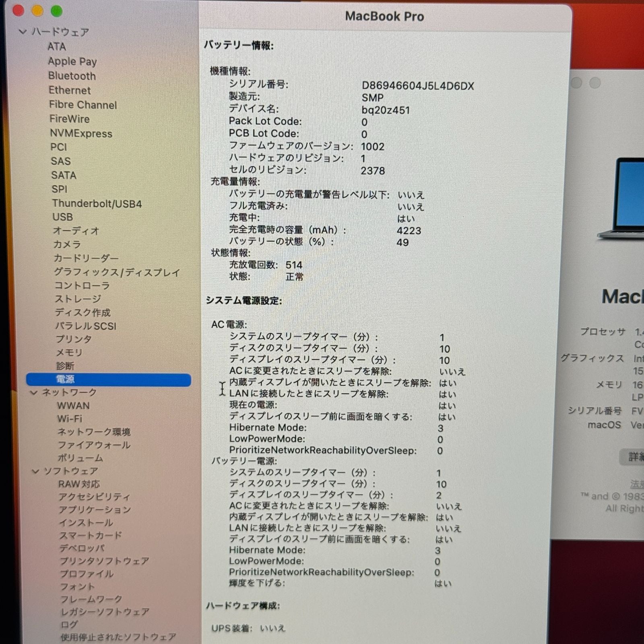This screenshot has height=644, width=644.
Task: Select プロファイル entry
Action: (87, 574)
